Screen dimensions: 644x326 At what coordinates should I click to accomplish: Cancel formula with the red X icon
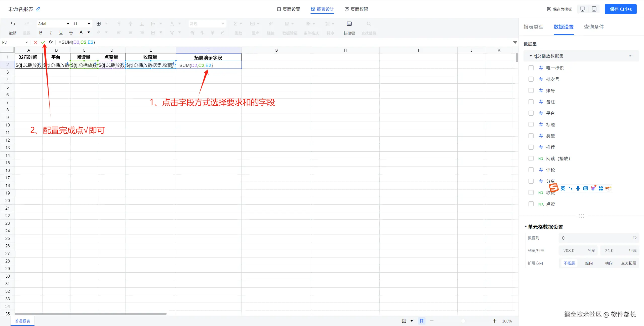35,42
